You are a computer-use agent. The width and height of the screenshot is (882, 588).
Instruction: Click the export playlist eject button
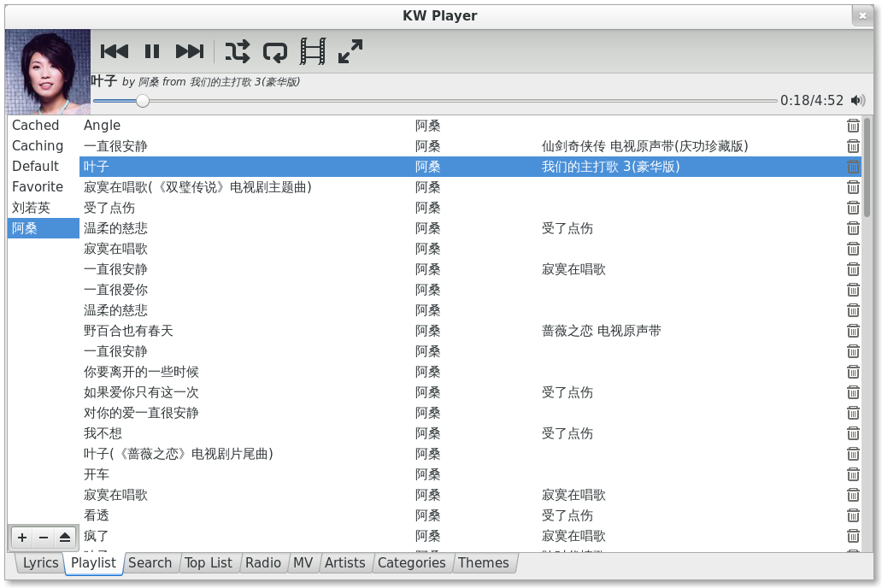tap(65, 538)
